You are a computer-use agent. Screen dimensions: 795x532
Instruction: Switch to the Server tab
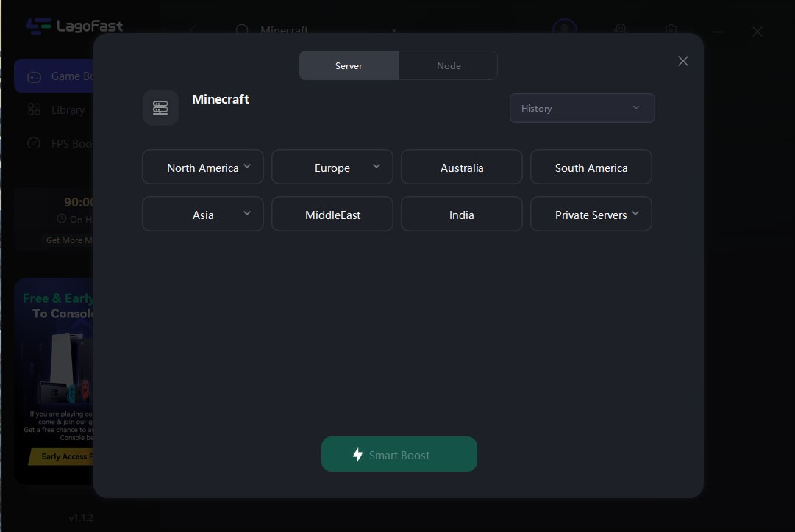349,65
